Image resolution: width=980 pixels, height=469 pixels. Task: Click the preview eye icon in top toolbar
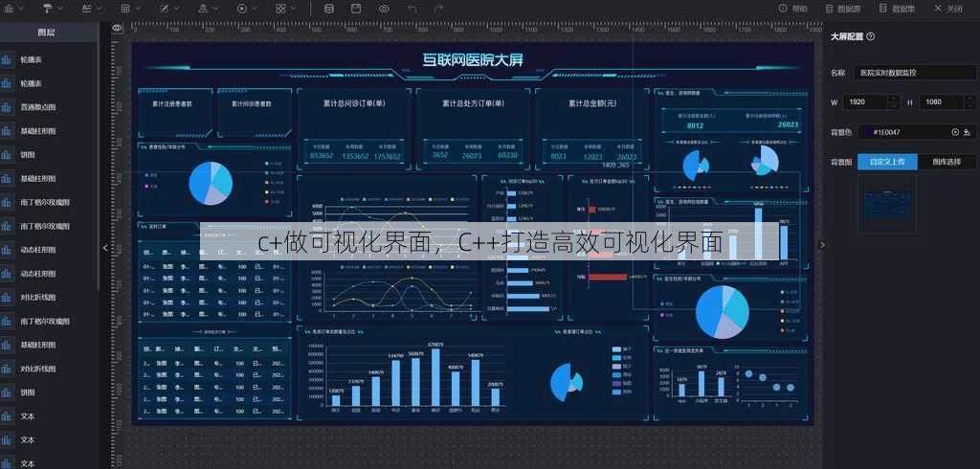click(x=384, y=8)
